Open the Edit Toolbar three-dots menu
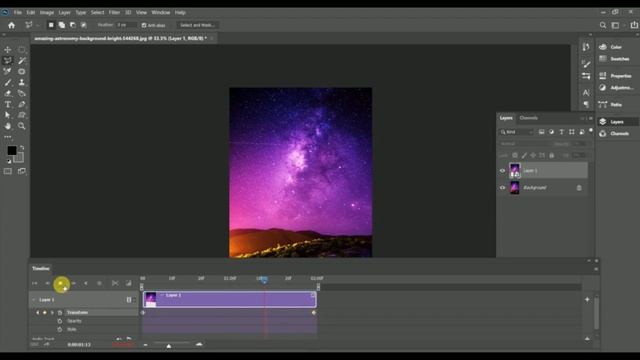This screenshot has height=360, width=640. coord(8,137)
